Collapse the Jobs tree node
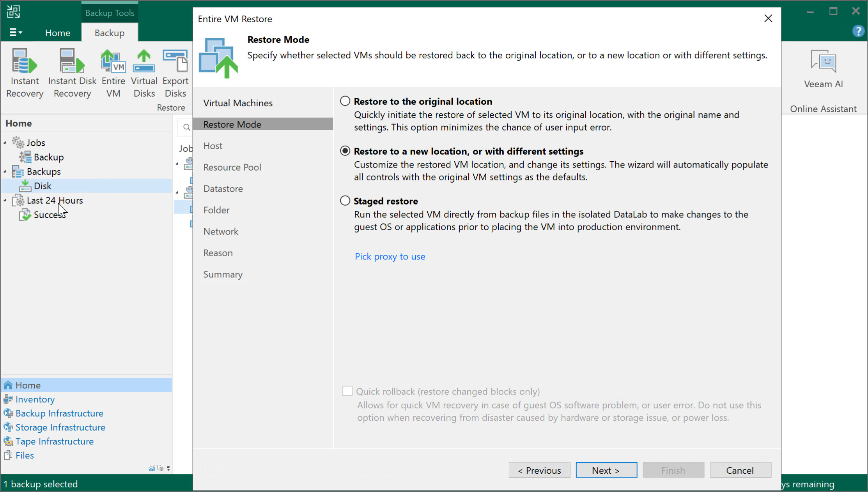The image size is (868, 492). coord(4,142)
